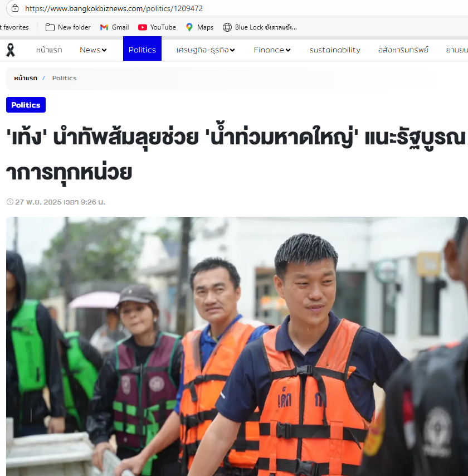
Task: Click the หน้าแรก breadcrumb link
Action: point(26,78)
